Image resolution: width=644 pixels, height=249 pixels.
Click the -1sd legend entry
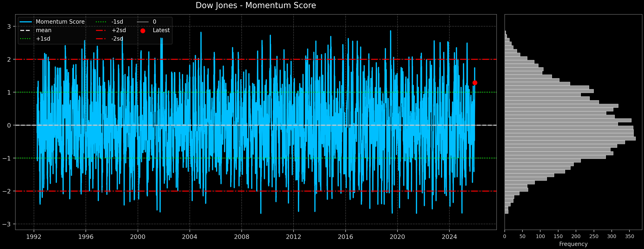[117, 22]
